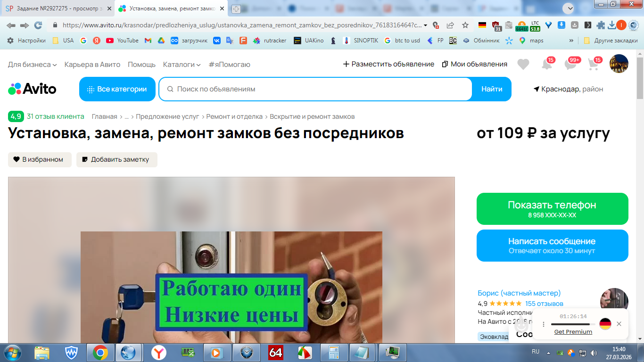
Task: Click the Windows Start button
Action: pos(13,352)
